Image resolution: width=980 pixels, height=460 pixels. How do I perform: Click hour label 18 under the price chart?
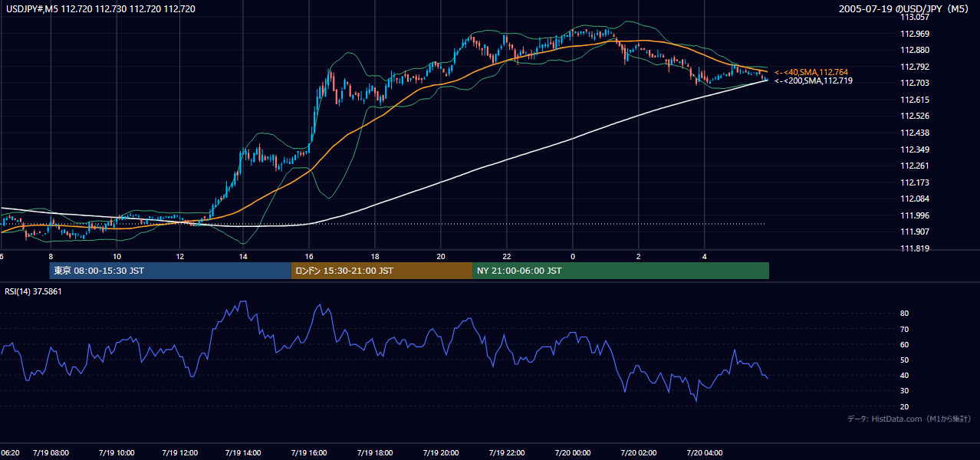pyautogui.click(x=375, y=256)
